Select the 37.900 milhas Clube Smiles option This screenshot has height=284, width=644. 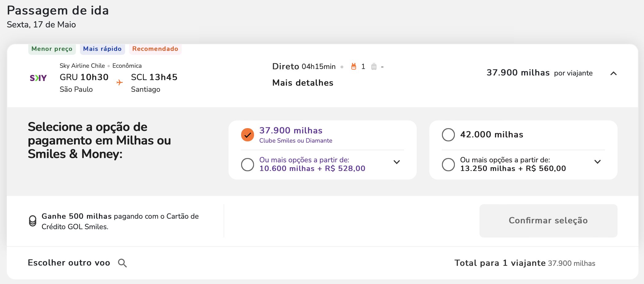(x=248, y=135)
